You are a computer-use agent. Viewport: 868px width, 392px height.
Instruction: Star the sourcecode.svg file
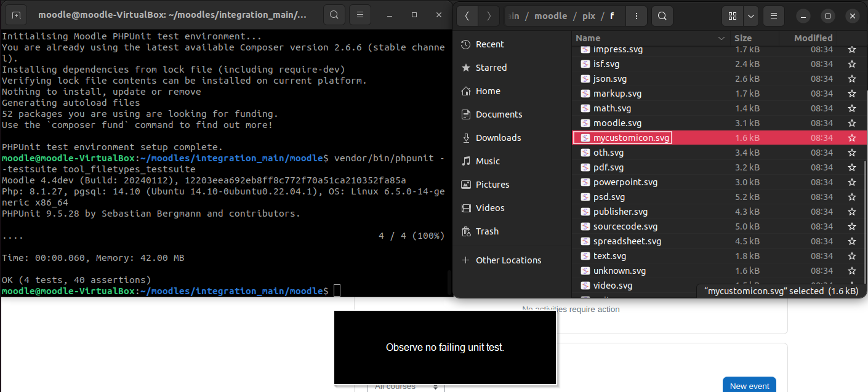pyautogui.click(x=852, y=226)
